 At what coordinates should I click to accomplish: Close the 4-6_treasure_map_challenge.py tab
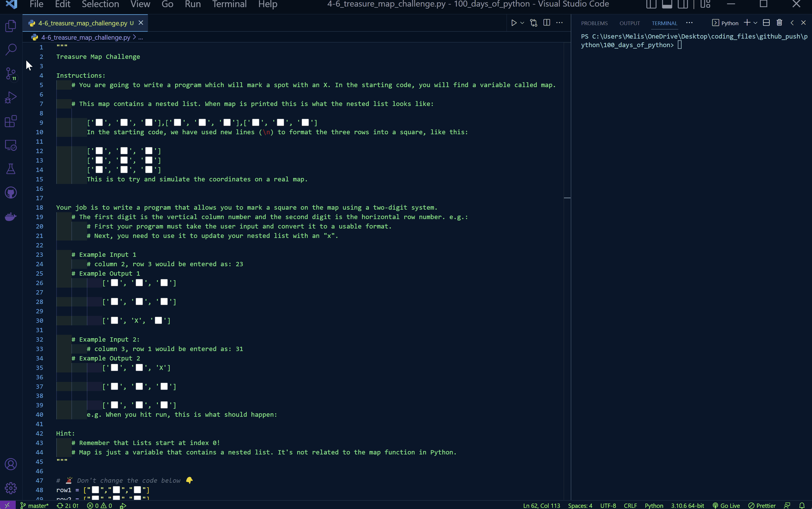[x=141, y=23]
